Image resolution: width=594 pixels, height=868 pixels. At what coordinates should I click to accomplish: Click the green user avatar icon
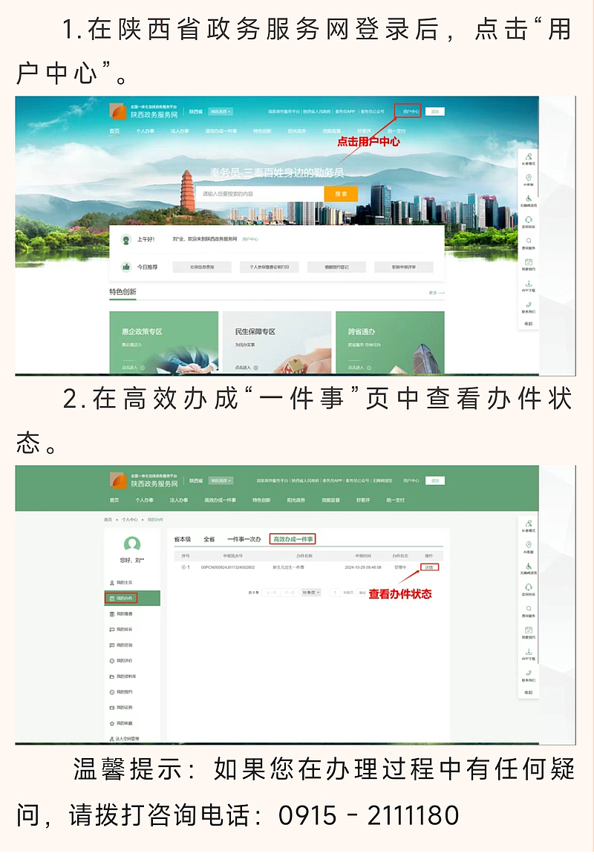[132, 544]
